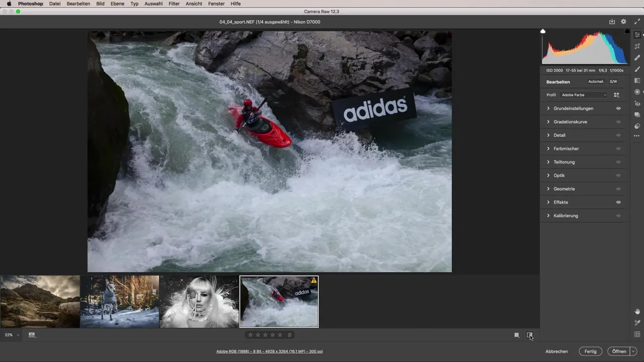Screen dimensions: 644x362
Task: Open the filmstrip options icon
Action: point(32,335)
